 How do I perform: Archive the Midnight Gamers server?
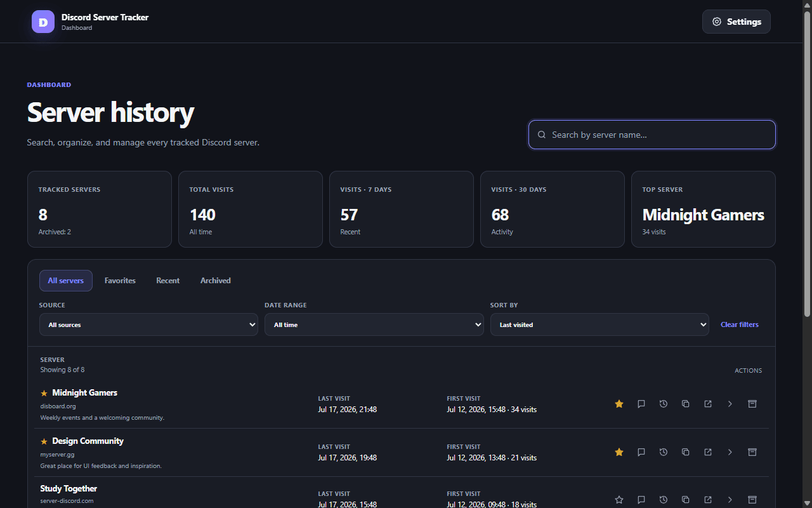(752, 404)
